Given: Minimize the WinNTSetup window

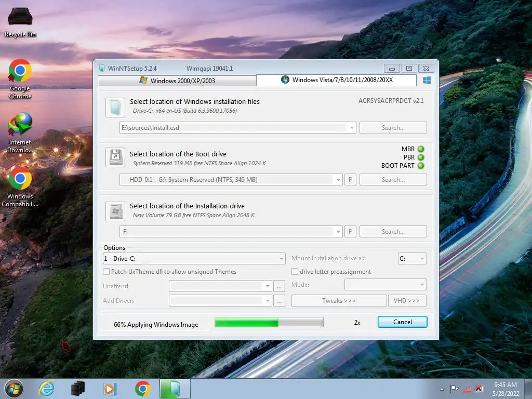Looking at the screenshot, I should tap(392, 68).
